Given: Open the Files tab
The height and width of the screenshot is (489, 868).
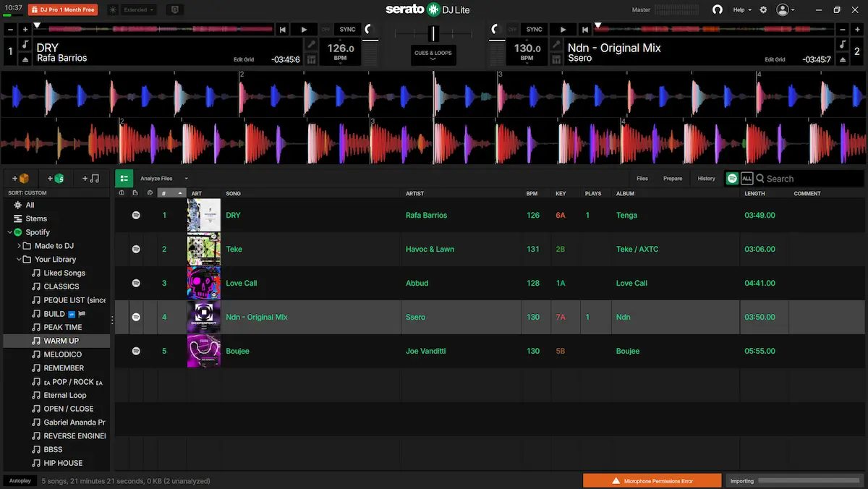Looking at the screenshot, I should 642,179.
